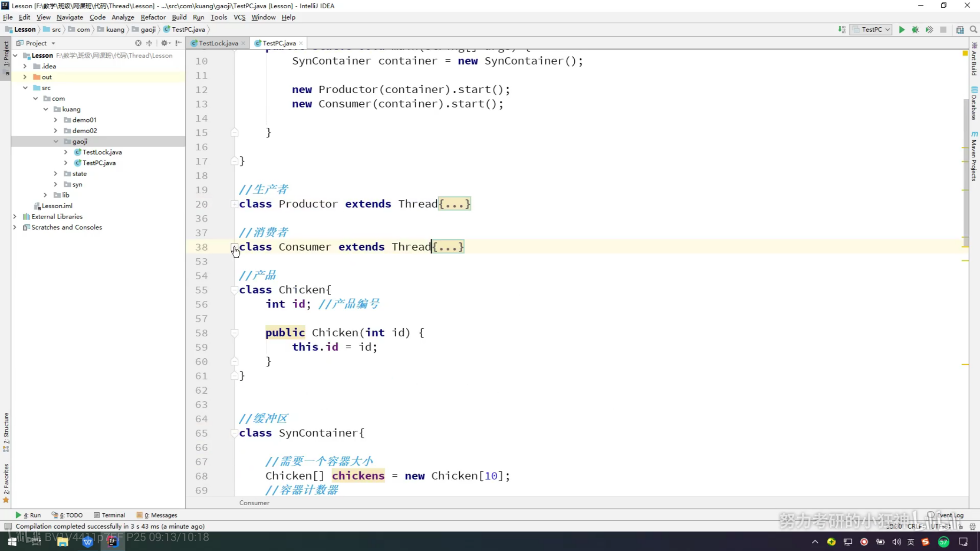Screen dimensions: 980x551
Task: Click the Collapse All icon in Project panel
Action: 149,43
